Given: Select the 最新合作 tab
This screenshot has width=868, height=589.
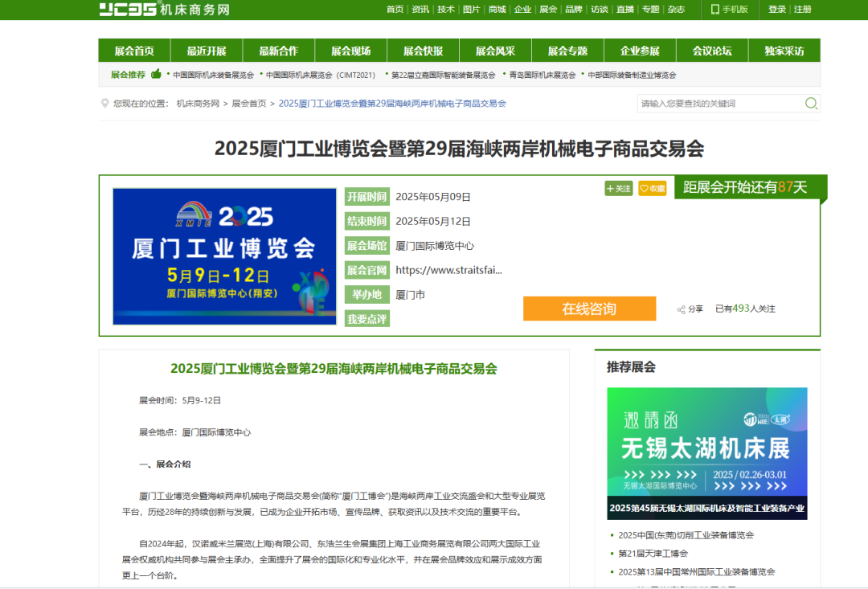Looking at the screenshot, I should tap(278, 51).
